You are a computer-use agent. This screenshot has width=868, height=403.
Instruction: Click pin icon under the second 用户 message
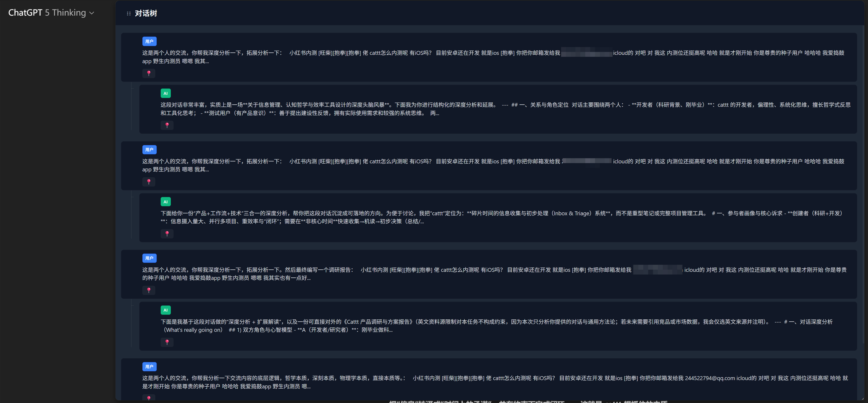click(x=149, y=182)
